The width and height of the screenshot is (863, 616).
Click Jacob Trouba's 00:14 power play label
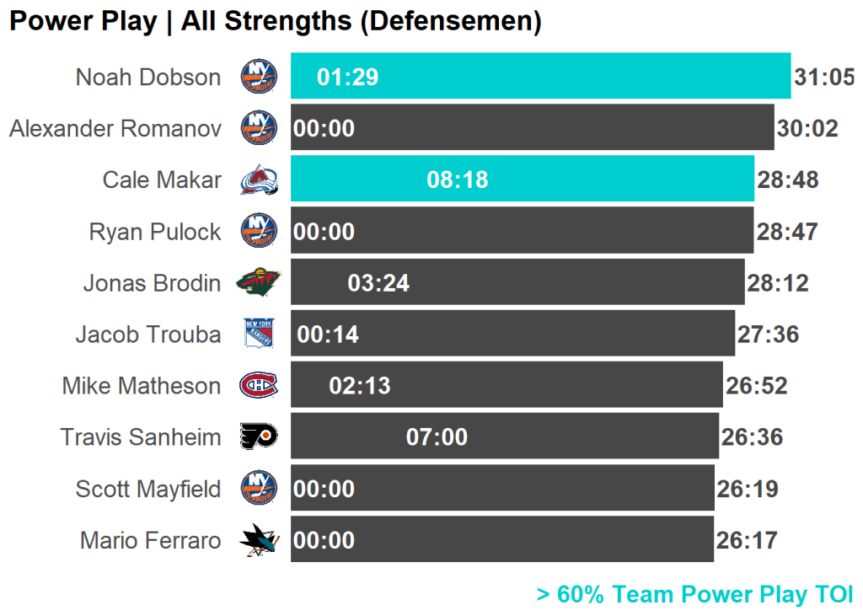tap(328, 335)
